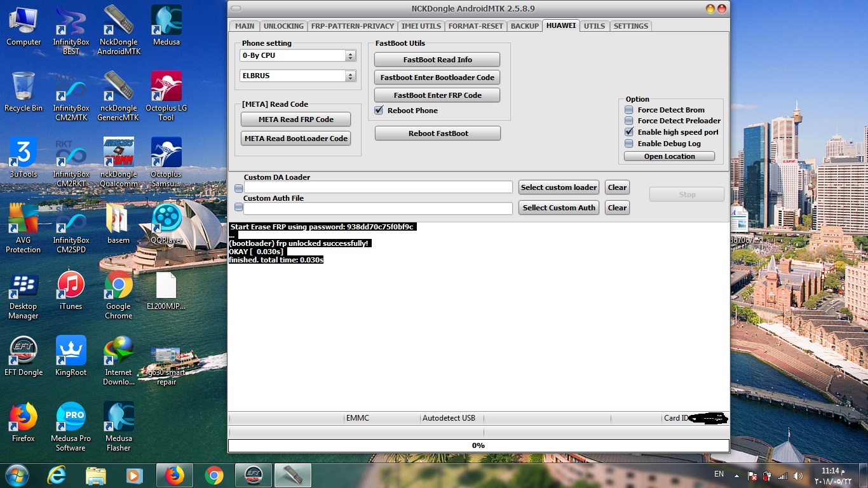Turn on Enable Debug Log
This screenshot has height=488, width=868.
tap(629, 144)
